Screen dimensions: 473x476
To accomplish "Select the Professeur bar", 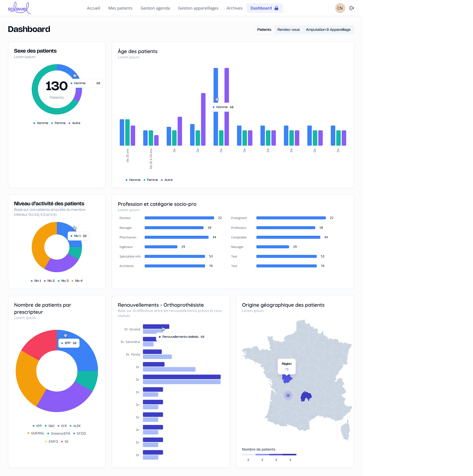I will pyautogui.click(x=286, y=228).
